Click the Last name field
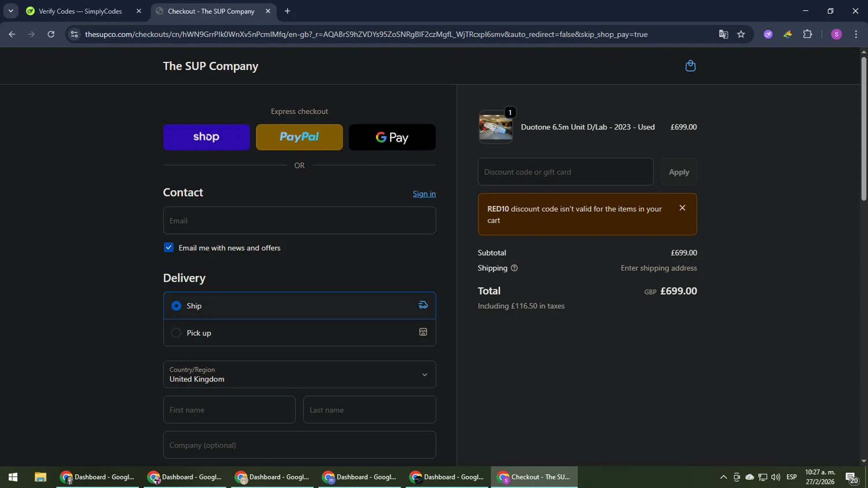Viewport: 868px width, 488px height. [369, 409]
